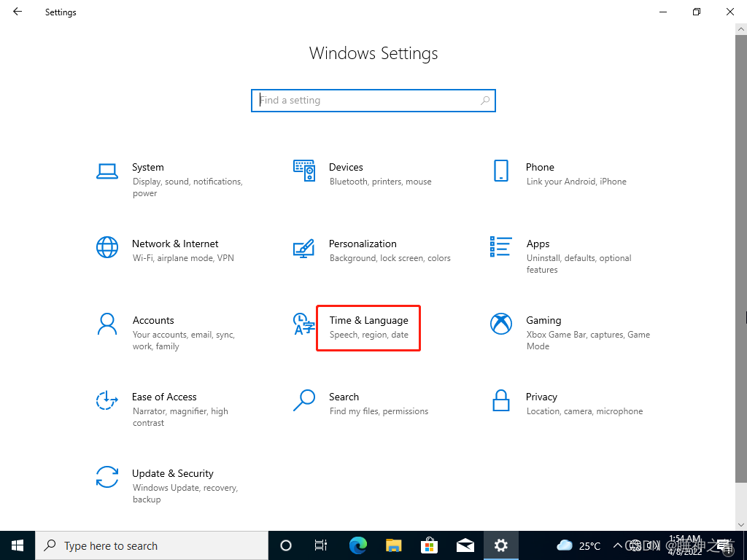Screen dimensions: 747x560
Task: Open the weather widget showing 25°C
Action: coord(578,545)
